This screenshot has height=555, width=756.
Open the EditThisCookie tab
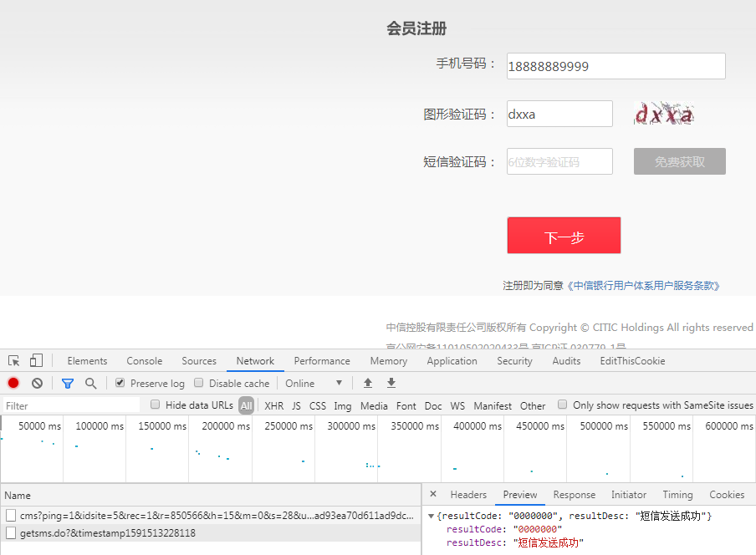[x=632, y=361]
